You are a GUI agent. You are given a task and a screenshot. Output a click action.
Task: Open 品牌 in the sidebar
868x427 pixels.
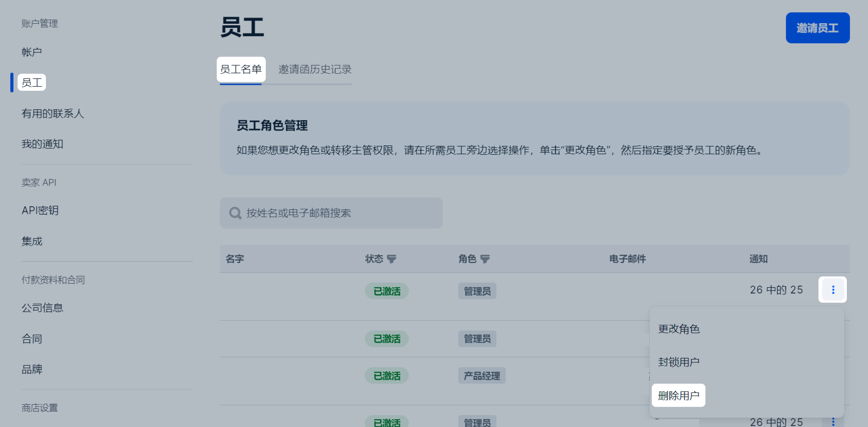tap(32, 369)
